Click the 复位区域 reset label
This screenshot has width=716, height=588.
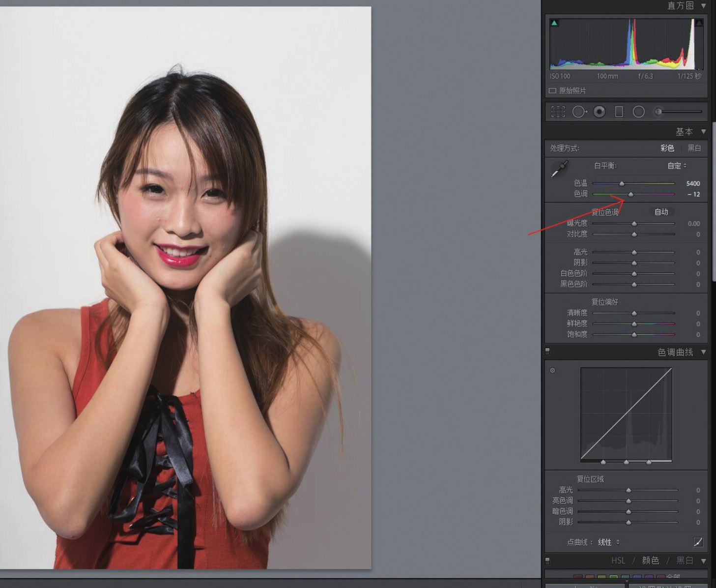coord(590,479)
